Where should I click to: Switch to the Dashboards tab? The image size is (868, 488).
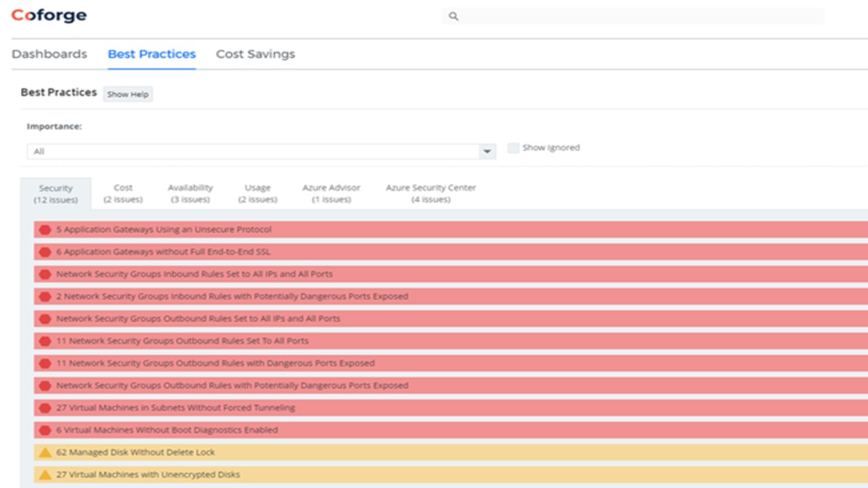(50, 54)
